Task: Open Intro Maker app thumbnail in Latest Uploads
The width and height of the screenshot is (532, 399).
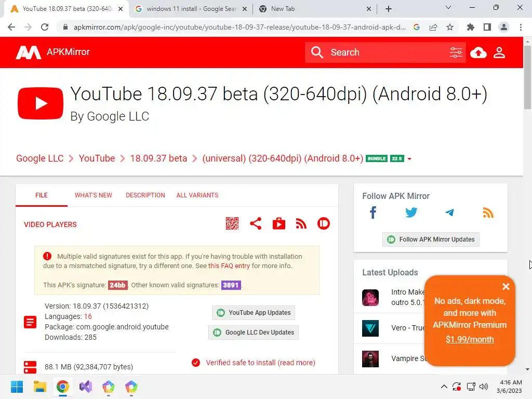Action: (x=370, y=298)
